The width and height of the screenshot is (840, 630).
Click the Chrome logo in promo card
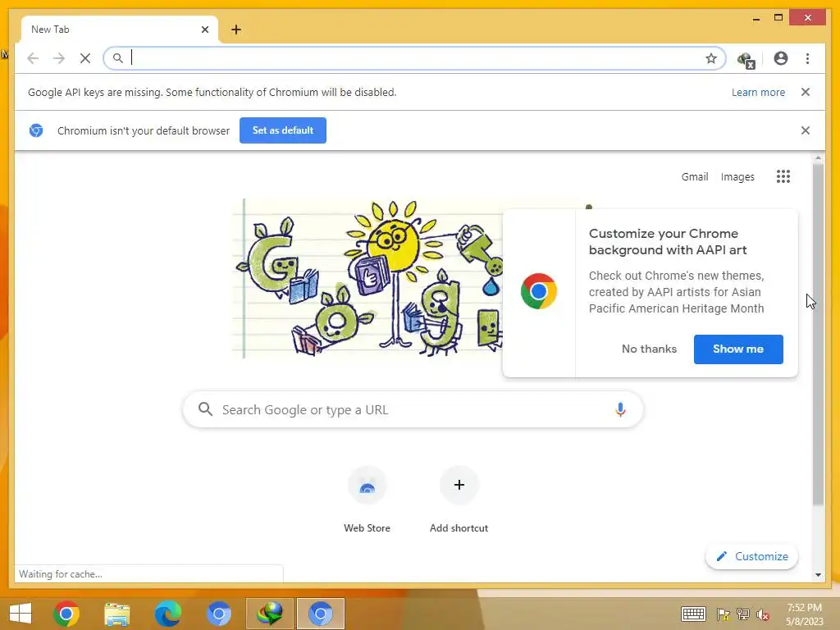pyautogui.click(x=538, y=291)
